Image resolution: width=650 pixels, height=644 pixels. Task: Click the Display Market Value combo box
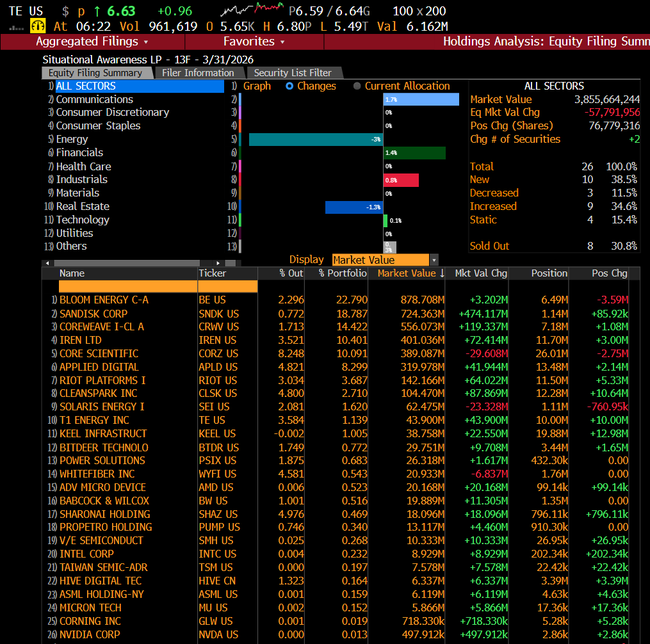pyautogui.click(x=380, y=260)
